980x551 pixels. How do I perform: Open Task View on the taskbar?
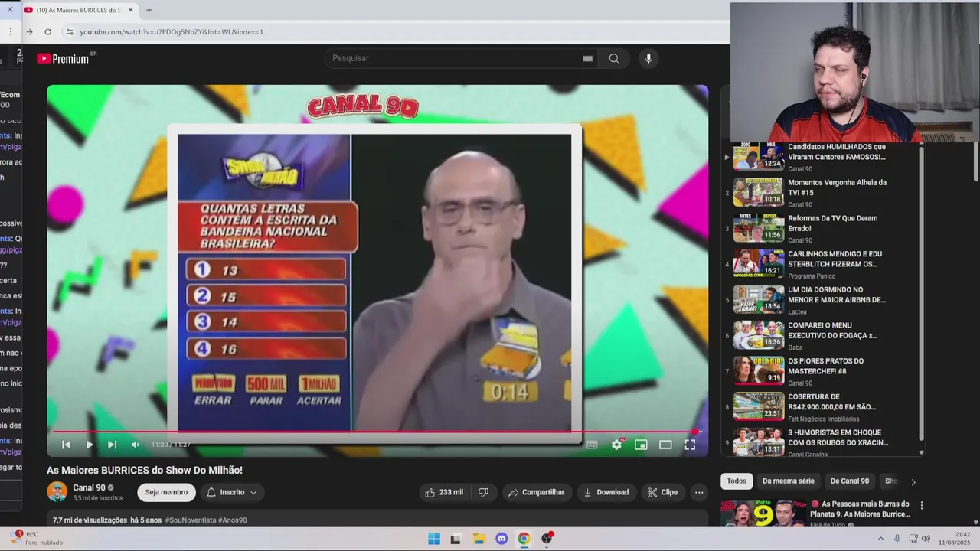[x=456, y=539]
